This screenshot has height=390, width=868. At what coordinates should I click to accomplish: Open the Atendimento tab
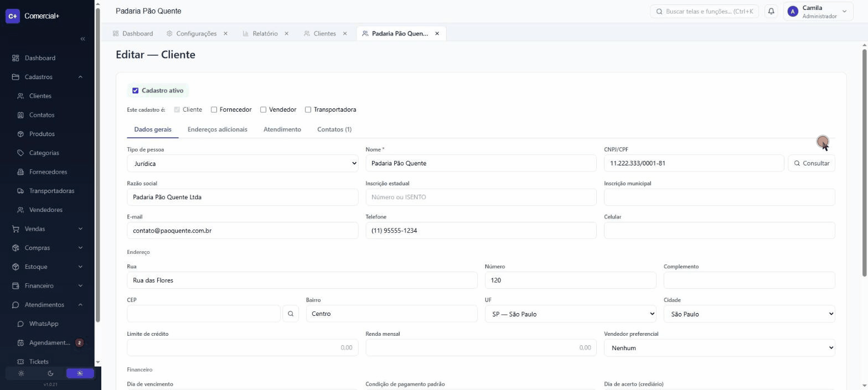(x=282, y=129)
